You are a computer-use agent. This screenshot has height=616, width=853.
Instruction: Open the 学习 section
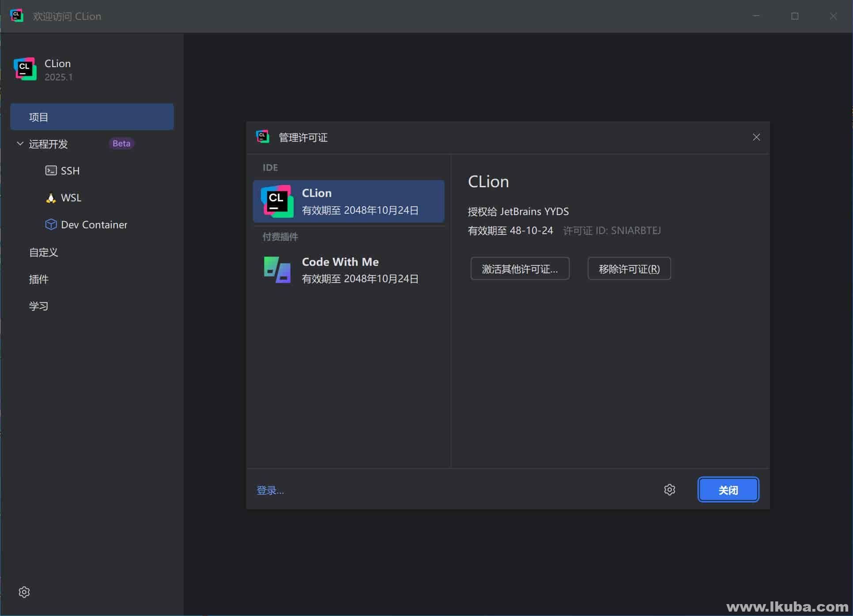[x=38, y=306]
